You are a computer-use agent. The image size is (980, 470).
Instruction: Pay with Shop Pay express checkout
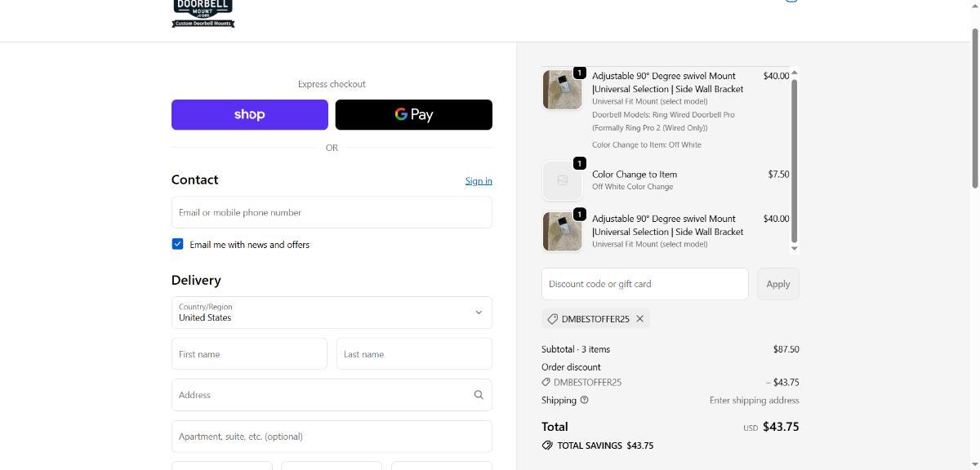249,115
